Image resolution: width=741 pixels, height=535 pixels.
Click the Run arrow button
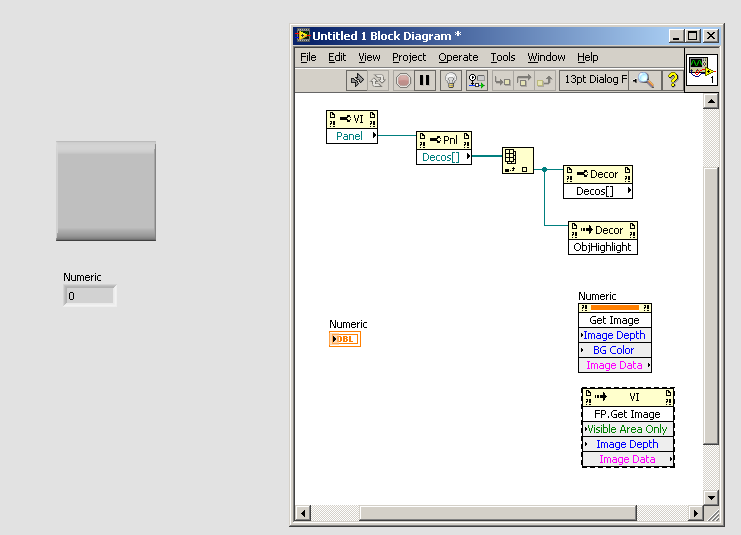357,80
